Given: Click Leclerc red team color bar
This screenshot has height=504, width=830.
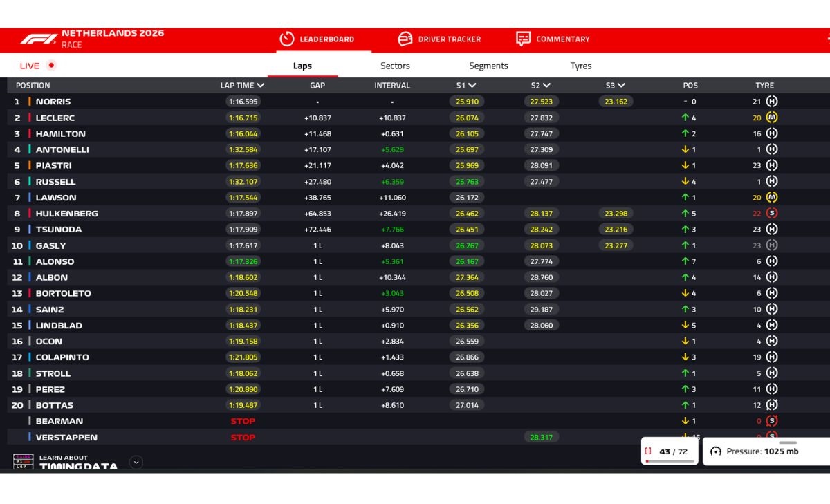Looking at the screenshot, I should coord(29,118).
